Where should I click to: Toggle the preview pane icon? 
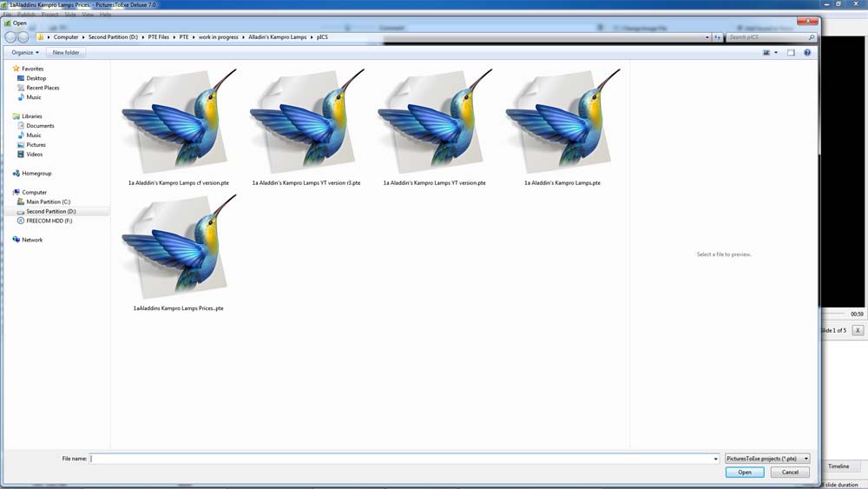coord(791,53)
